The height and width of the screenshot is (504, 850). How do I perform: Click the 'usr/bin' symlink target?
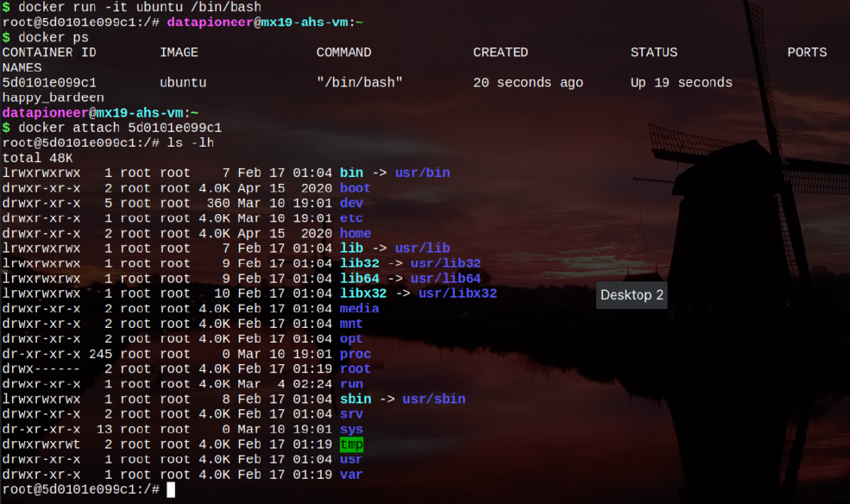[x=422, y=173]
